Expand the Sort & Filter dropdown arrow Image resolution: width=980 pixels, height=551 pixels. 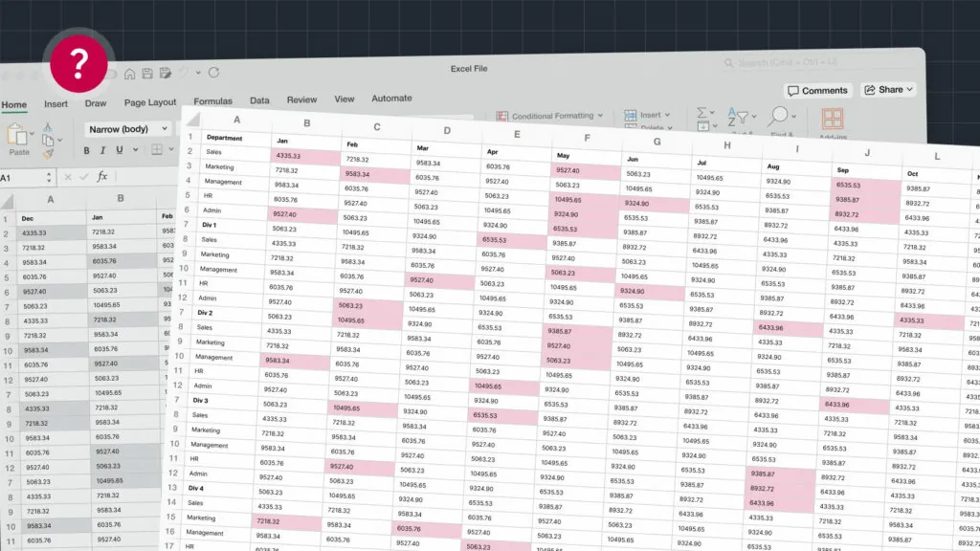tap(754, 117)
